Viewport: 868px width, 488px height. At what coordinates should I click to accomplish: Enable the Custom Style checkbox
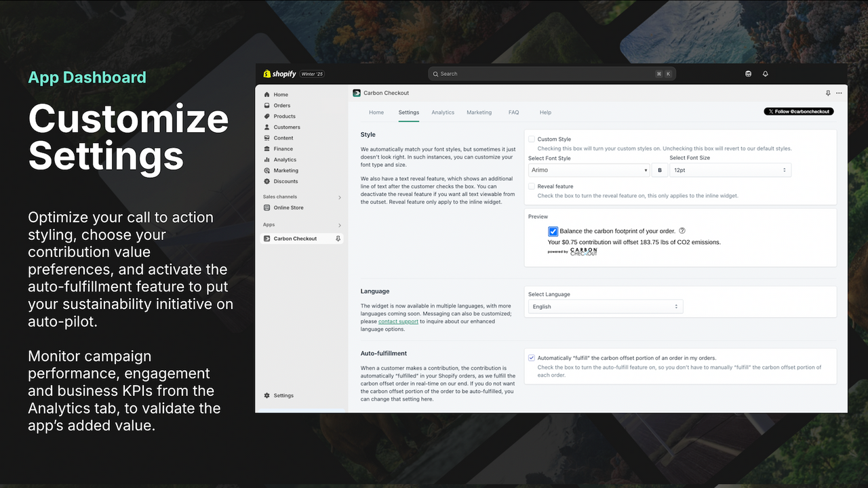coord(532,139)
